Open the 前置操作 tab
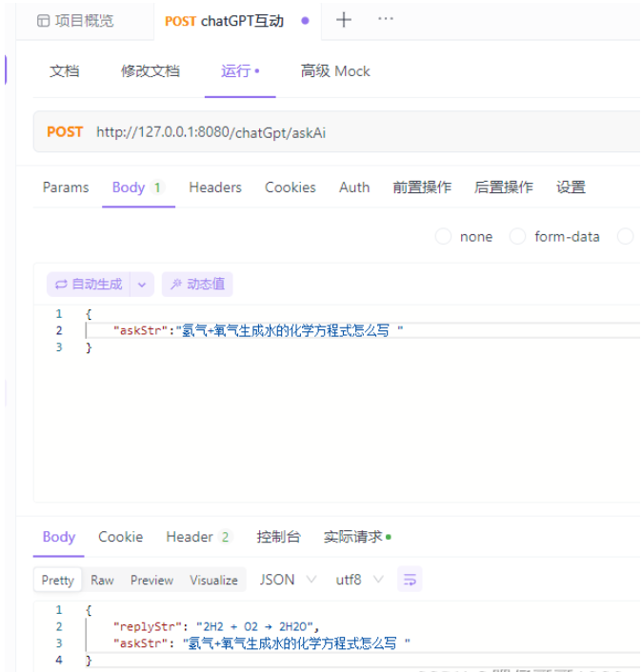Viewport: 642px width, 672px height. coord(422,188)
